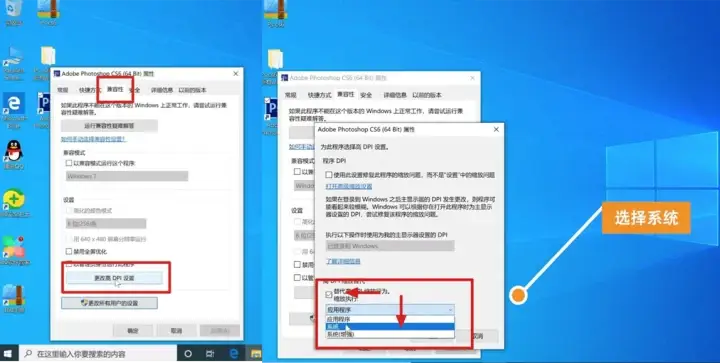Viewport: 720px width, 363px height.
Task: Close the left properties window
Action: 236,73
